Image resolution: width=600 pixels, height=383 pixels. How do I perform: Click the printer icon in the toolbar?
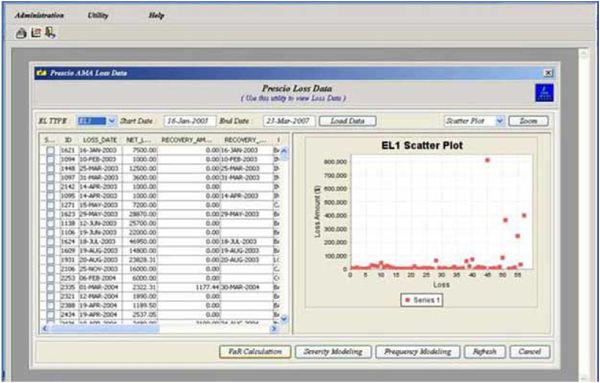pos(21,34)
